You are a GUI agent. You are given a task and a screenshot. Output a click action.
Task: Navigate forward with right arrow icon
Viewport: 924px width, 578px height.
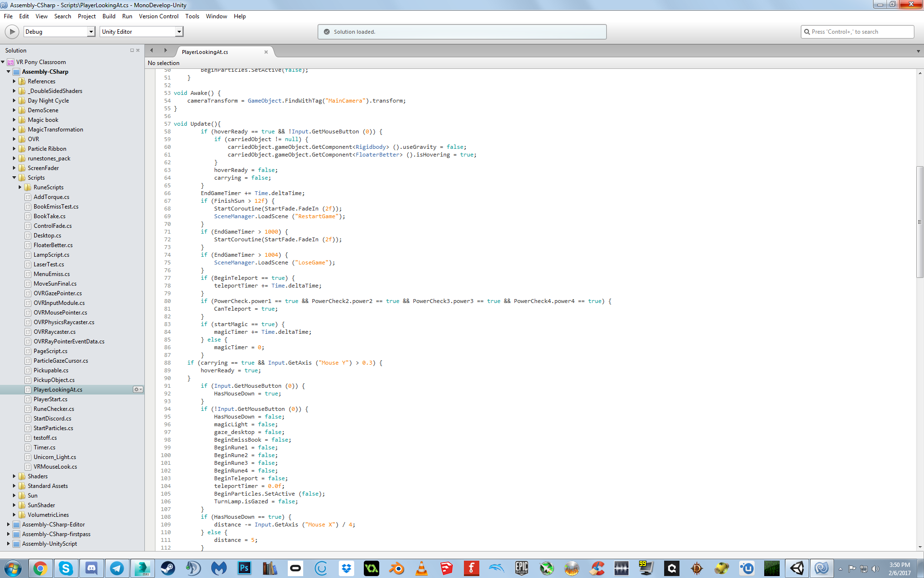tap(166, 51)
